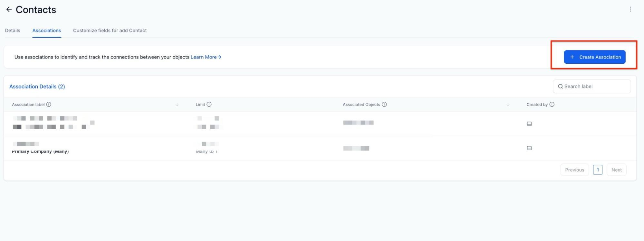Click the Many to 1 limit value
The width and height of the screenshot is (644, 241).
pyautogui.click(x=207, y=151)
